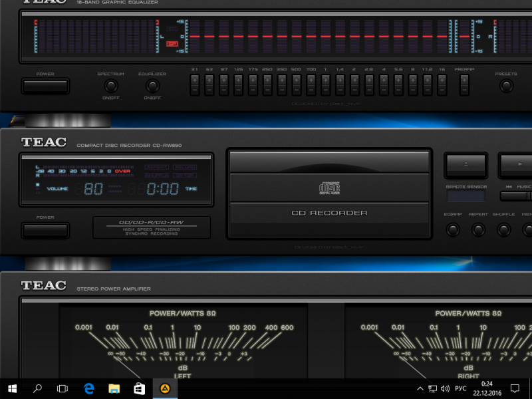
Task: Toggle the SPECTRUM on/off knob
Action: (x=110, y=86)
